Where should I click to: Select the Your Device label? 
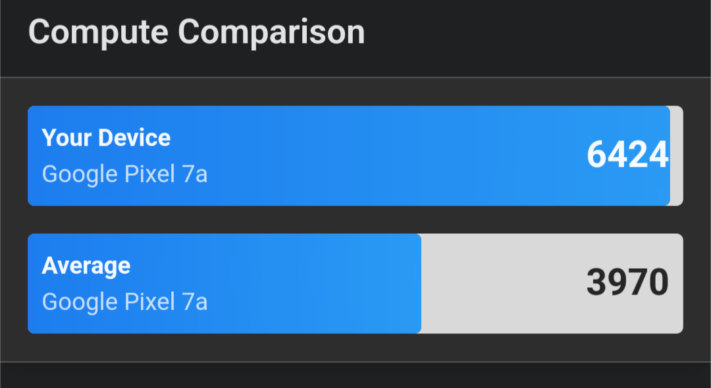coord(106,138)
